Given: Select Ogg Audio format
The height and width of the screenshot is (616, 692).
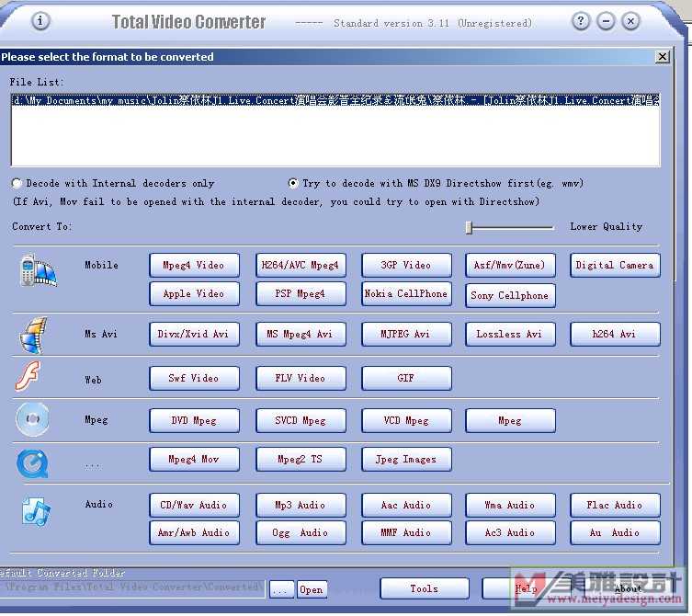Looking at the screenshot, I should [x=301, y=532].
